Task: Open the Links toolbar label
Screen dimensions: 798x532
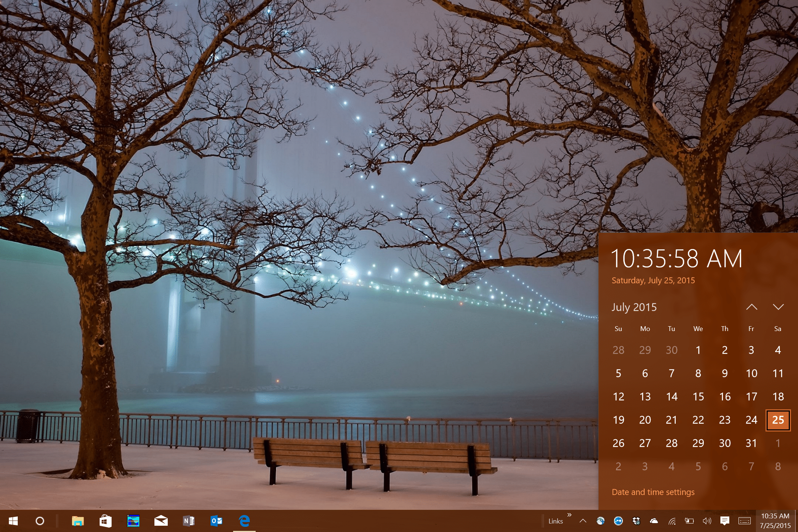Action: click(556, 521)
